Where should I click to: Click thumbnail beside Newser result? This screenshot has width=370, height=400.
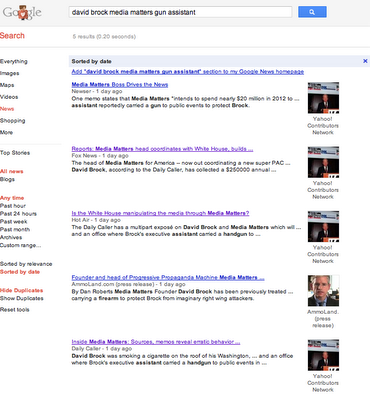click(x=323, y=98)
